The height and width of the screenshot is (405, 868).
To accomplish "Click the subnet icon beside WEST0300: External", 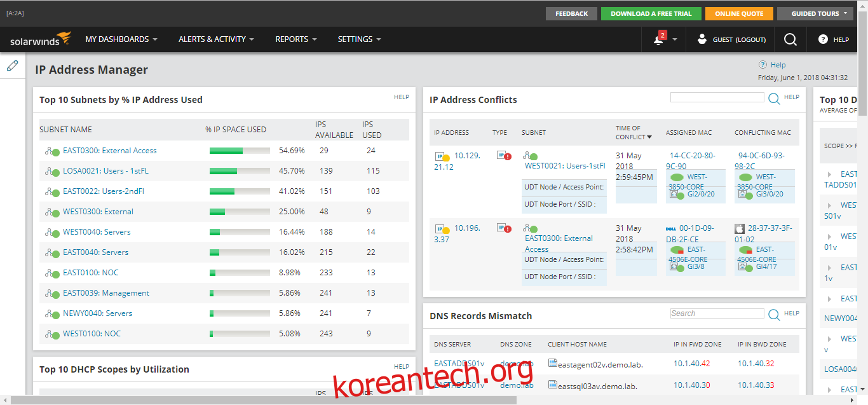I will [x=52, y=212].
